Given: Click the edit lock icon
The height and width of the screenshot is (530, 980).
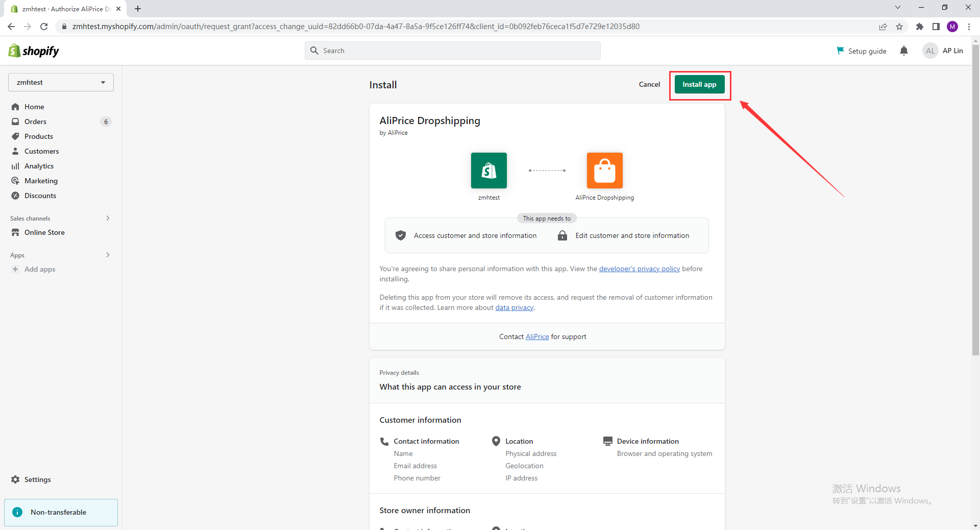Looking at the screenshot, I should click(x=562, y=235).
